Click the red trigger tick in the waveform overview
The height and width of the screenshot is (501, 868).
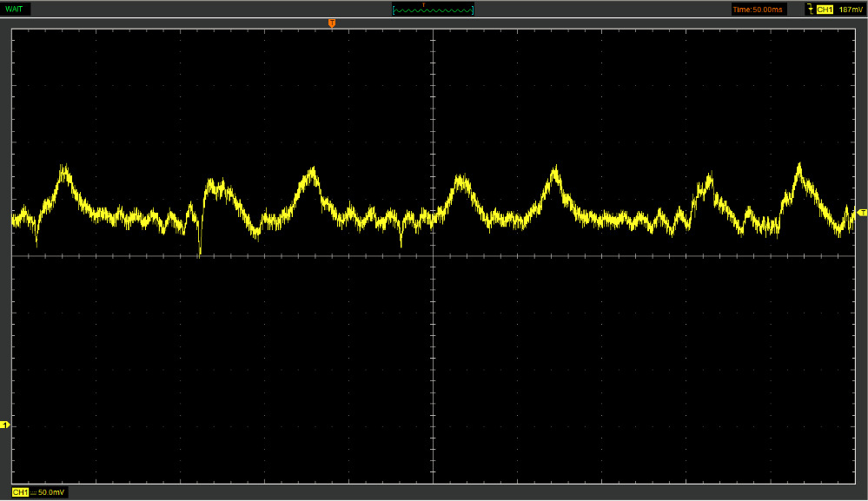[x=423, y=5]
